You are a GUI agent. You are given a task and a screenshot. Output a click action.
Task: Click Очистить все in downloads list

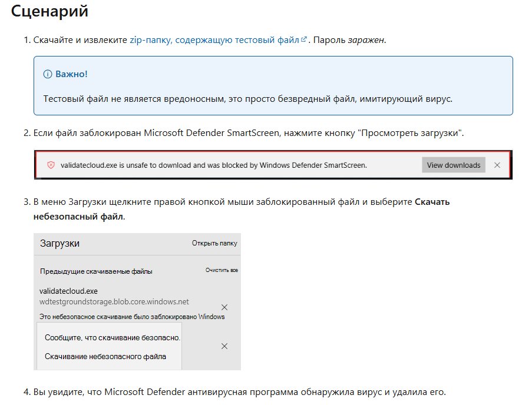point(222,270)
